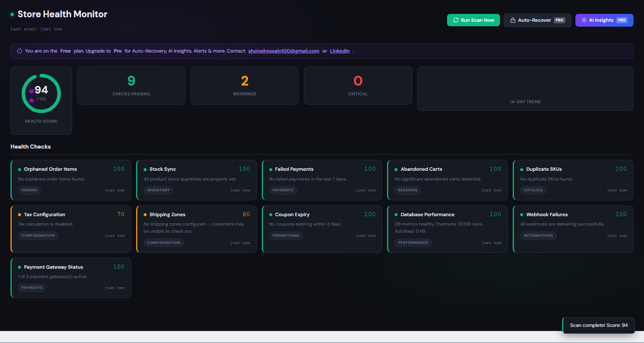Open the 14-Day Trend panel

(525, 89)
